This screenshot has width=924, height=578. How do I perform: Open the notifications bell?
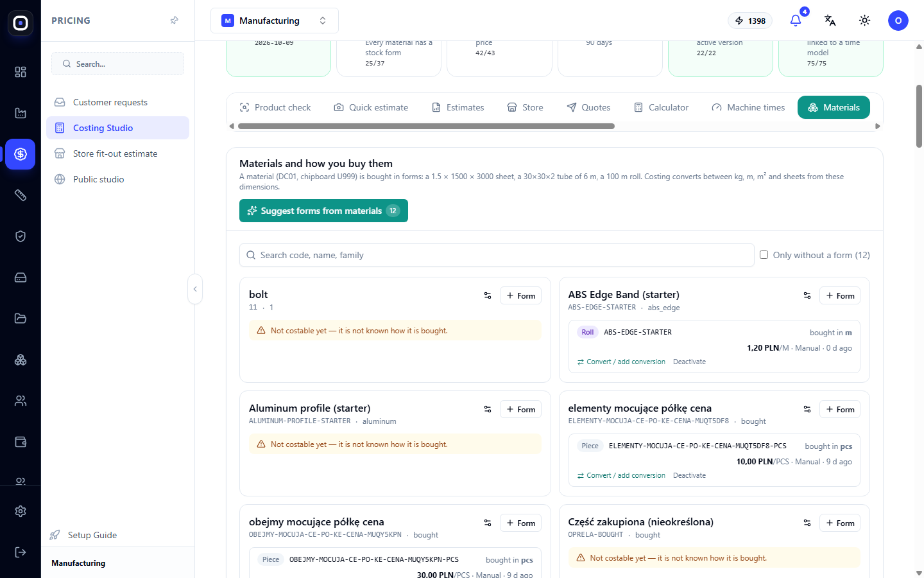tap(796, 21)
